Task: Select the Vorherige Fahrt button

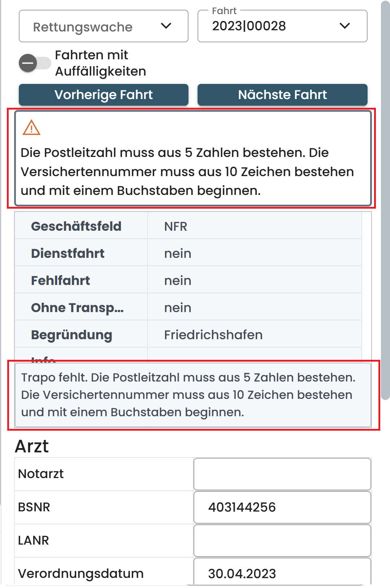Action: 103,94
